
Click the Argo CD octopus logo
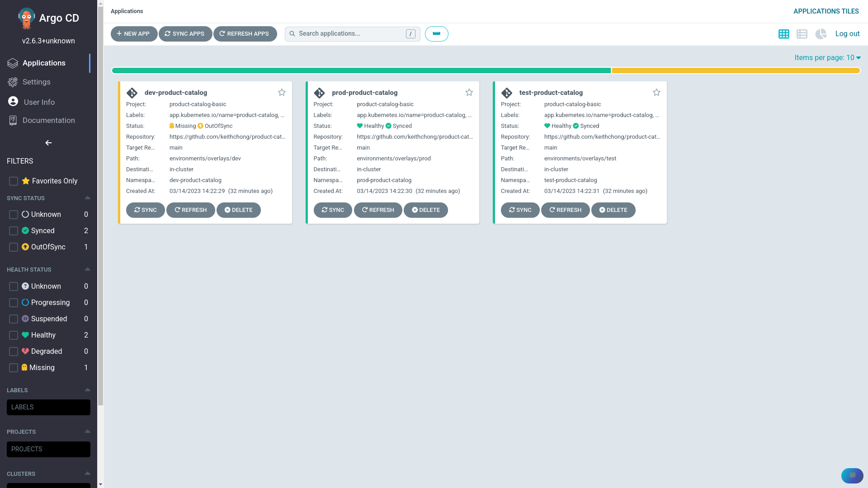tap(26, 18)
